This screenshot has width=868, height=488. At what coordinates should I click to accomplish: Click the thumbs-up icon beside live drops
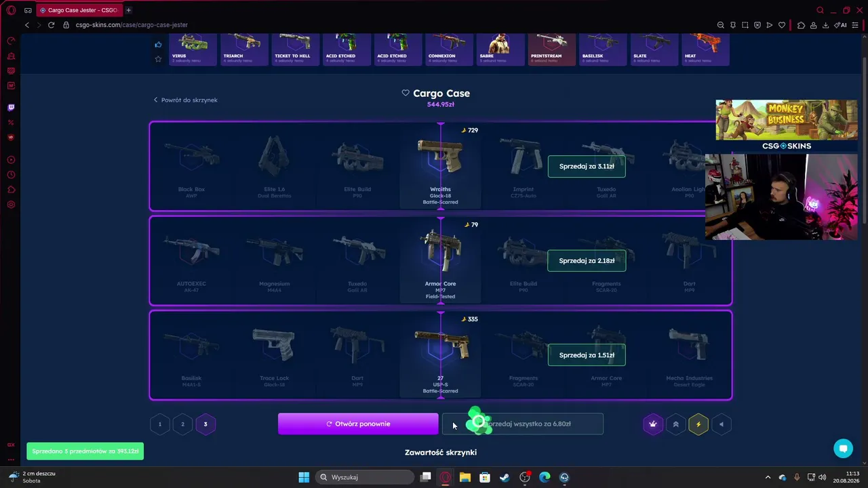pos(158,45)
